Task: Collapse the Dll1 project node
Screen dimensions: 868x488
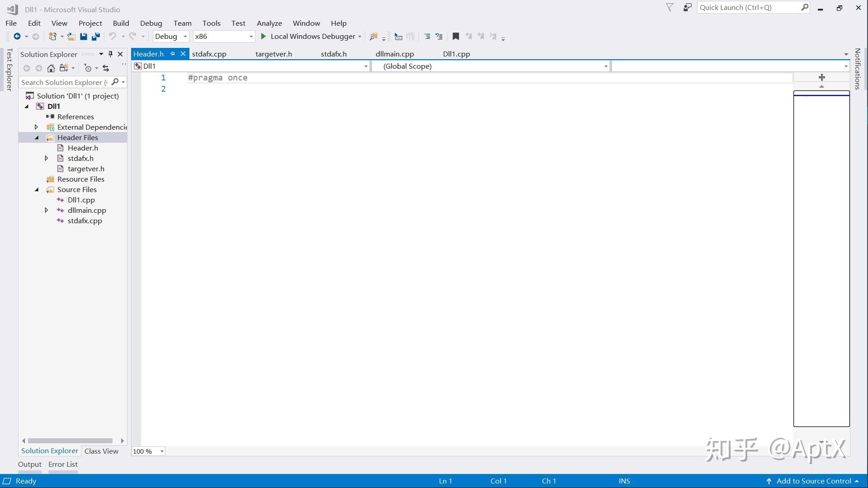Action: 27,106
